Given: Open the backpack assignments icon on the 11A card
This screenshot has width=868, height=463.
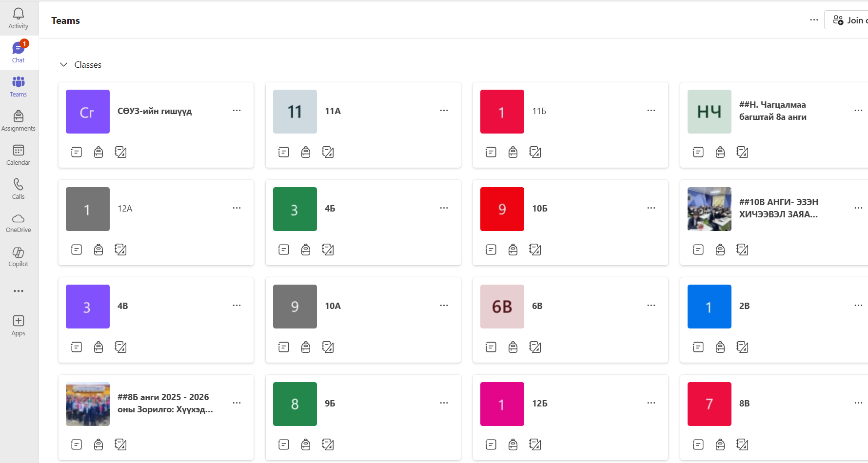Looking at the screenshot, I should 306,152.
